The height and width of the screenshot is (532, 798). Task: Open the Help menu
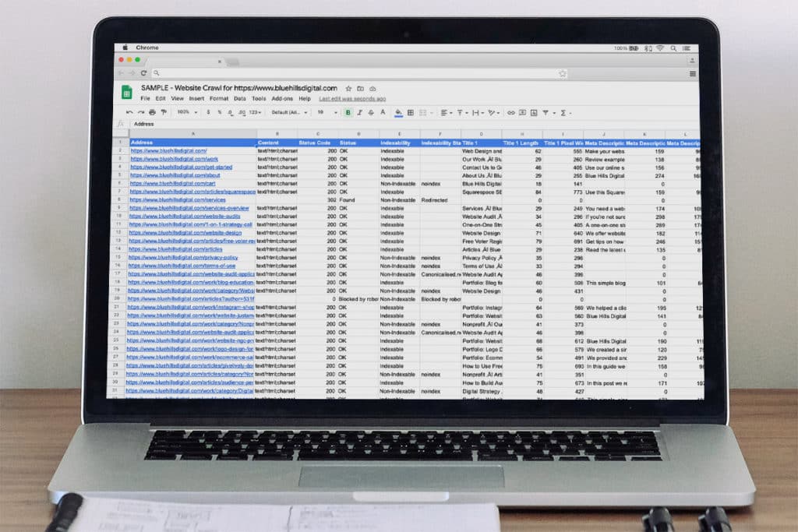pos(305,99)
